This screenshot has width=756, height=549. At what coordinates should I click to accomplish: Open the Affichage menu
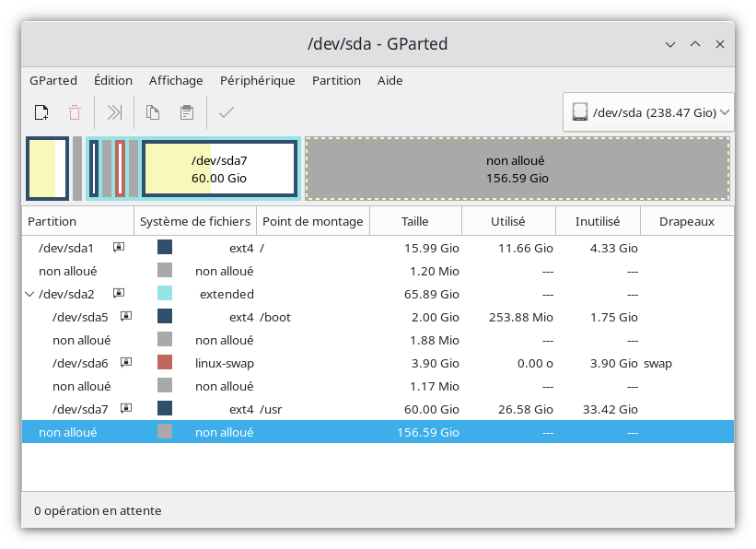click(176, 80)
